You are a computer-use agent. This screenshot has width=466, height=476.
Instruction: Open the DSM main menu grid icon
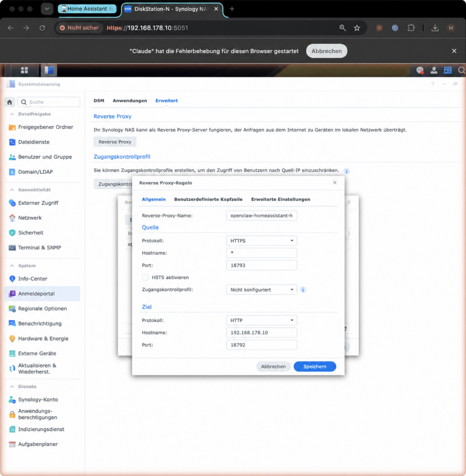[x=24, y=70]
